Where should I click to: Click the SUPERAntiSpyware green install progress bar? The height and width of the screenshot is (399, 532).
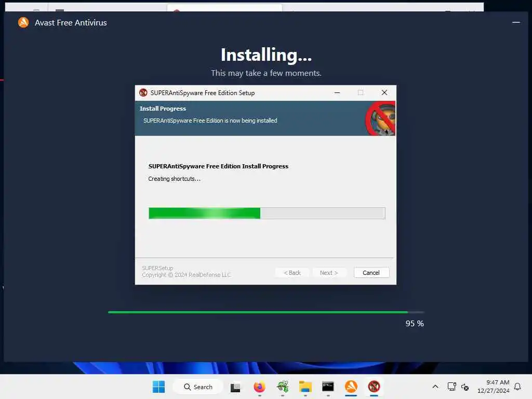click(267, 213)
